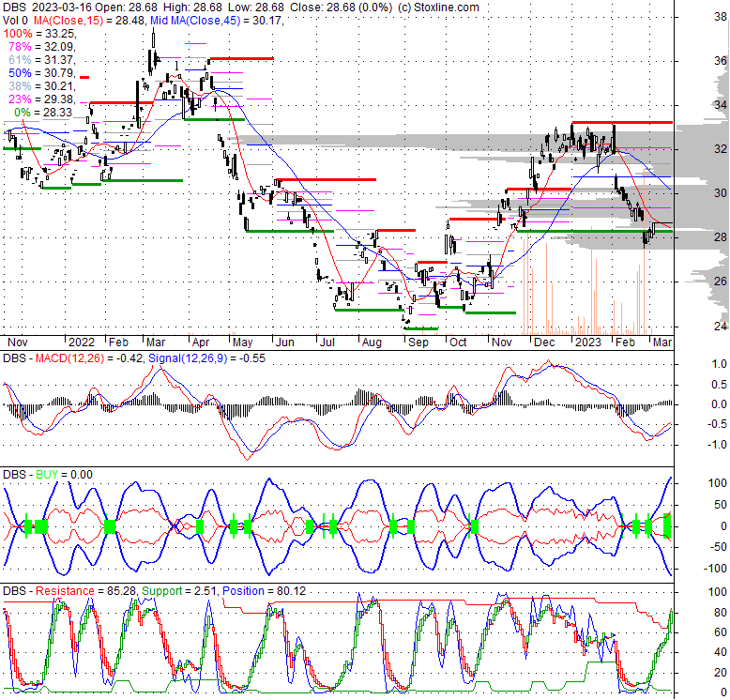Click the -100 tick on the BUY panel axis
730x700 pixels.
point(716,569)
